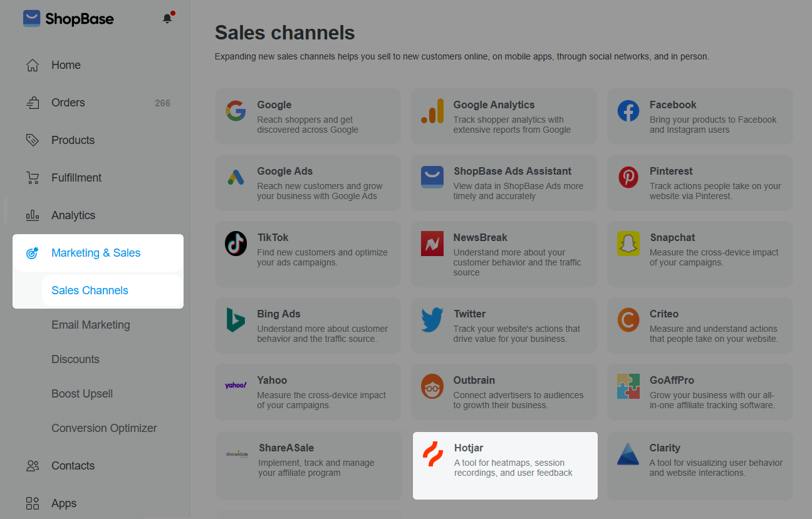Click the Google G logo

tap(236, 111)
